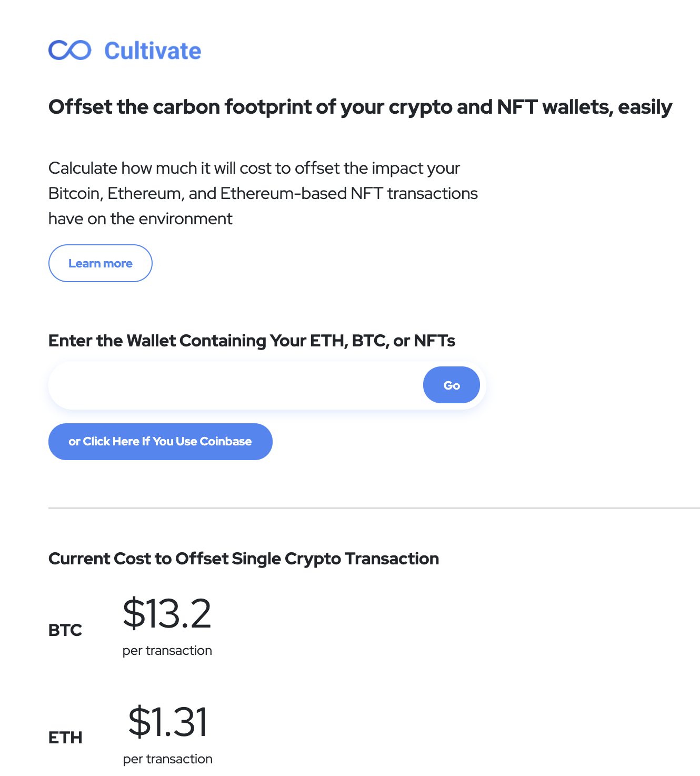This screenshot has height=776, width=700.
Task: Select the $13.2 BTC offset price
Action: coord(166,613)
